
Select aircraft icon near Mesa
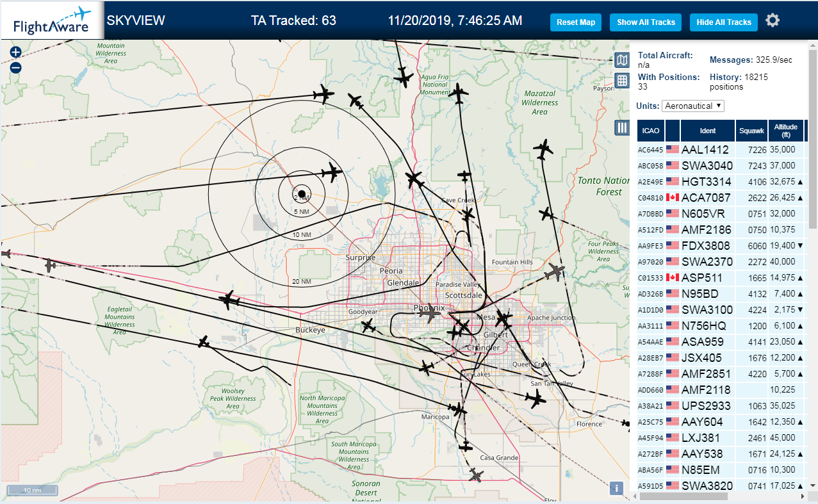504,318
